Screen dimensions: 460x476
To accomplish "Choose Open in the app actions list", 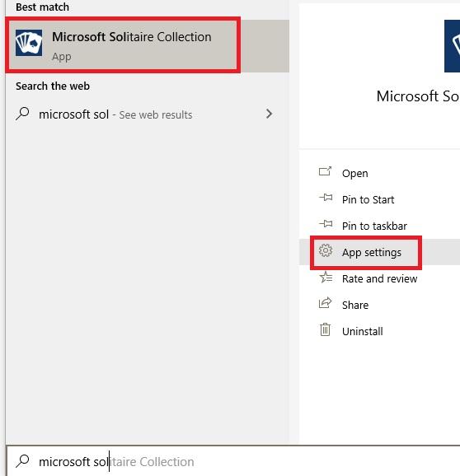I will [x=379, y=173].
